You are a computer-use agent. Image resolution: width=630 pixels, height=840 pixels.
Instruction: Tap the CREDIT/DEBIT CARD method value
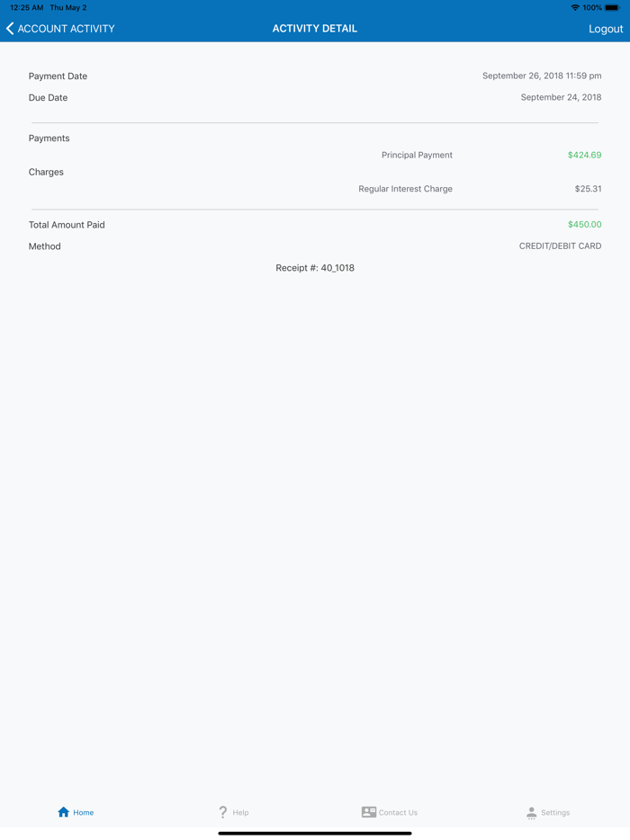(x=560, y=246)
